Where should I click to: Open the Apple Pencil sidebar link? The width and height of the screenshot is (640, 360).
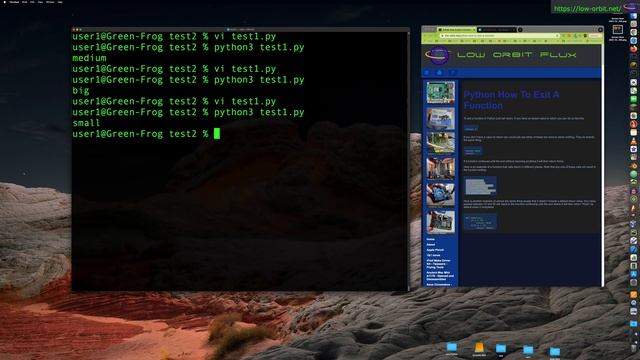[x=435, y=250]
